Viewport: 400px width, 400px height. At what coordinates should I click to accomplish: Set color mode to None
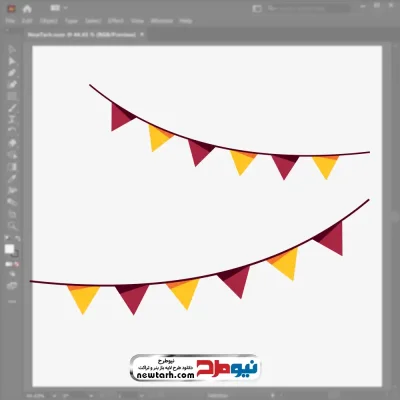click(x=17, y=264)
